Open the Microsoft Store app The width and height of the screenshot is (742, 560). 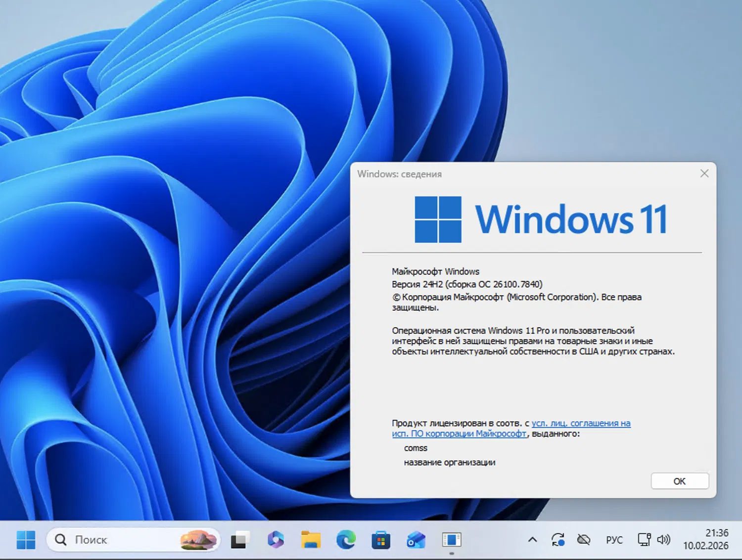pos(381,540)
